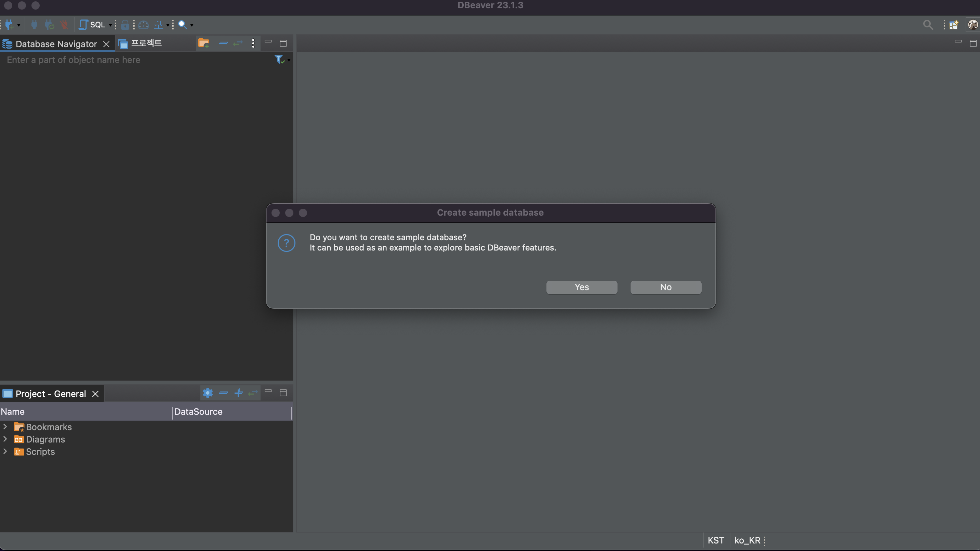Close the Database Navigator tab
Image resolution: width=980 pixels, height=551 pixels.
107,44
